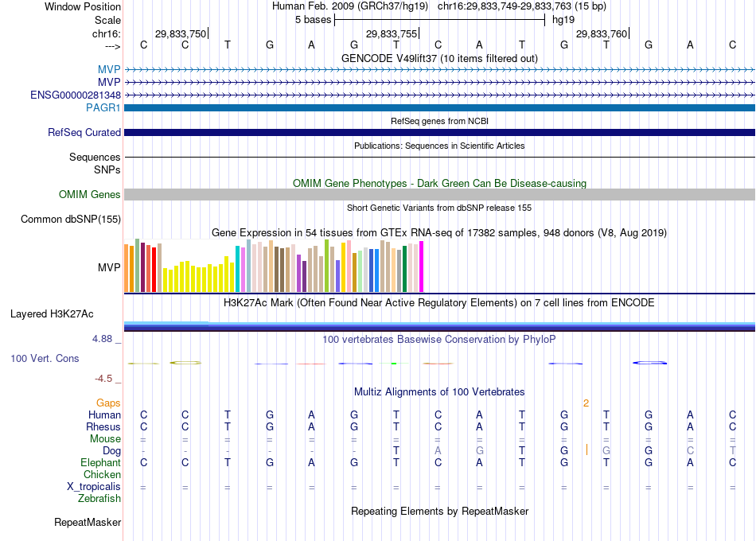This screenshot has width=756, height=541.
Task: Click the 29,833,755 coordinate tick
Action: [x=392, y=33]
